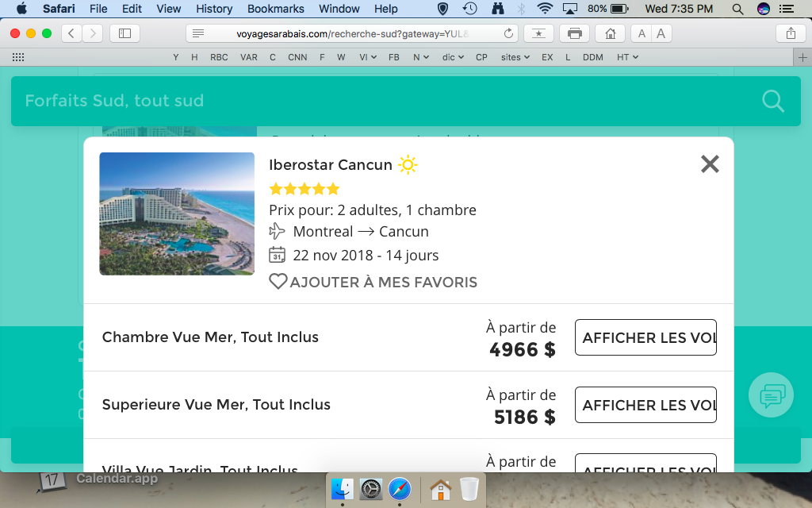Increase text size with large A
The height and width of the screenshot is (508, 812).
661,33
